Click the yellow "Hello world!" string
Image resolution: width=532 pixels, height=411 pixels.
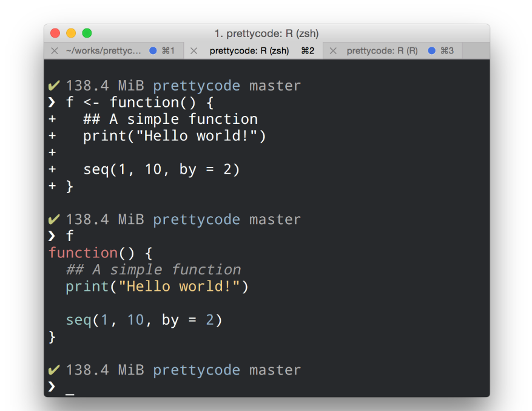click(179, 286)
